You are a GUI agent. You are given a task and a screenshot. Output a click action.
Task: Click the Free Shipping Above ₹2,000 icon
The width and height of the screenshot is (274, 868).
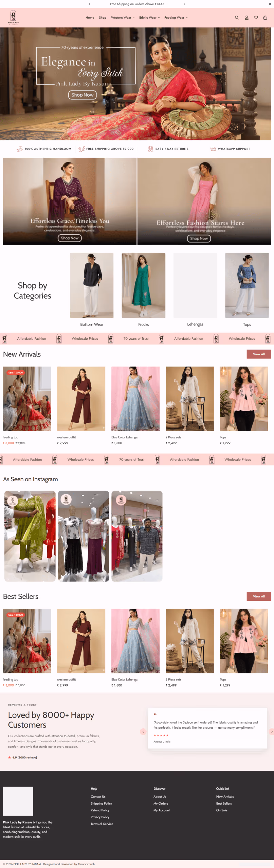click(x=81, y=149)
